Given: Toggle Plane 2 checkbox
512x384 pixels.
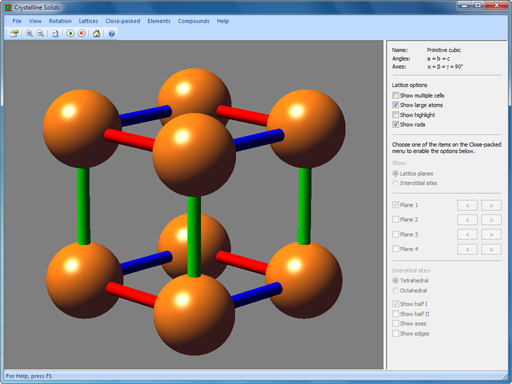Looking at the screenshot, I should point(395,219).
